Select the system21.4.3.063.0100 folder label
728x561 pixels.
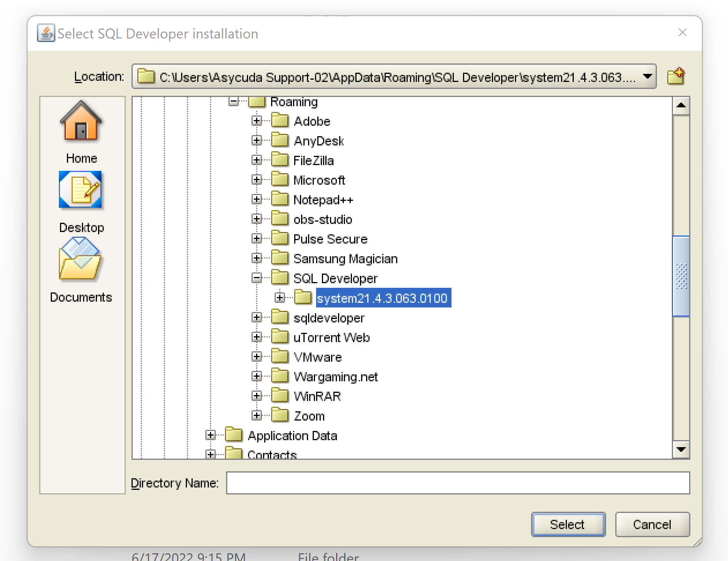pos(383,298)
